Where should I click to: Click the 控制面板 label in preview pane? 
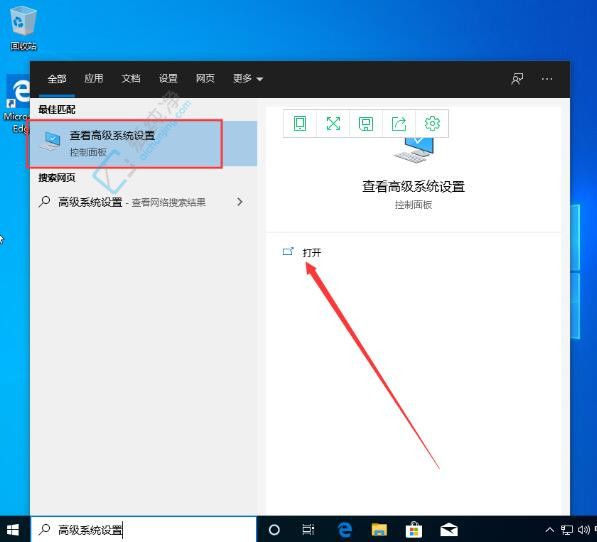[x=413, y=205]
